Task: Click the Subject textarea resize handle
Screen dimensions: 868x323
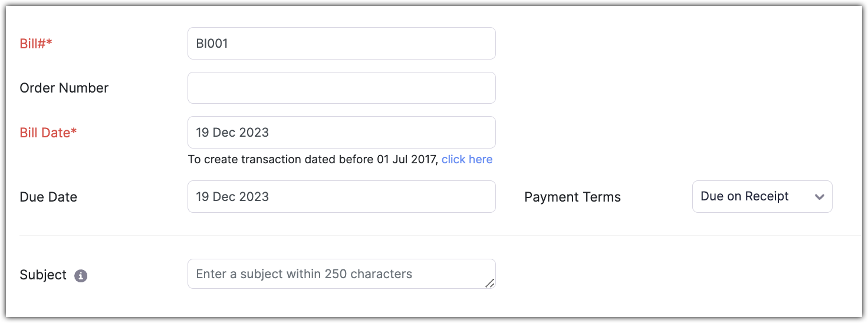Action: 489,284
